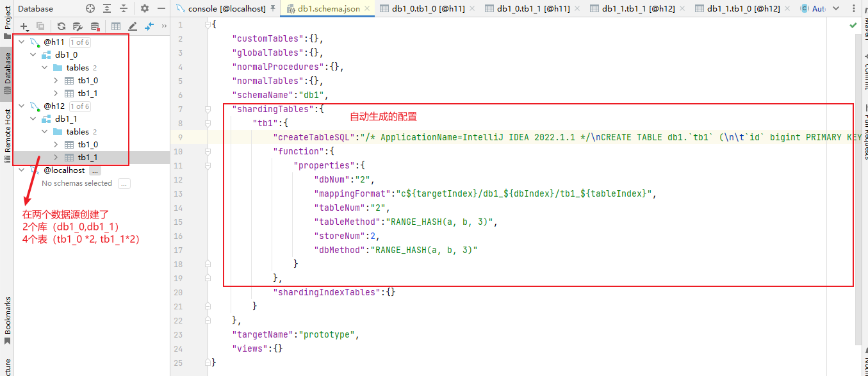
Task: Open the Bookmarks tool window
Action: 8,320
